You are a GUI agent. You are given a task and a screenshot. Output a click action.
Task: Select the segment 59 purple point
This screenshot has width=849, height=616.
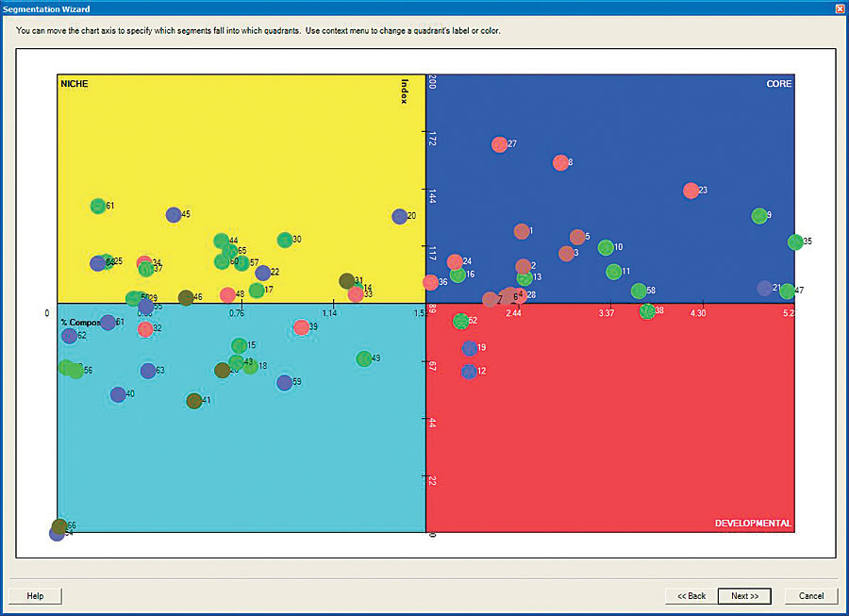point(284,383)
